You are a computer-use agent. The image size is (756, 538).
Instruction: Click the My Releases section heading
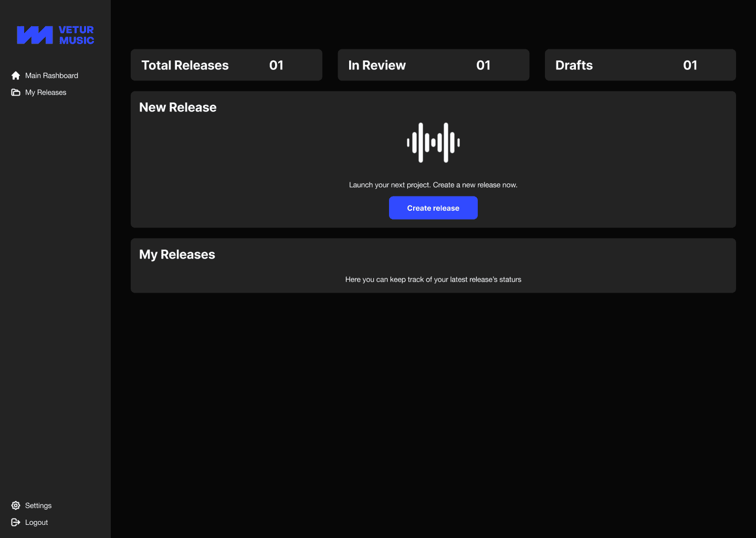177,254
